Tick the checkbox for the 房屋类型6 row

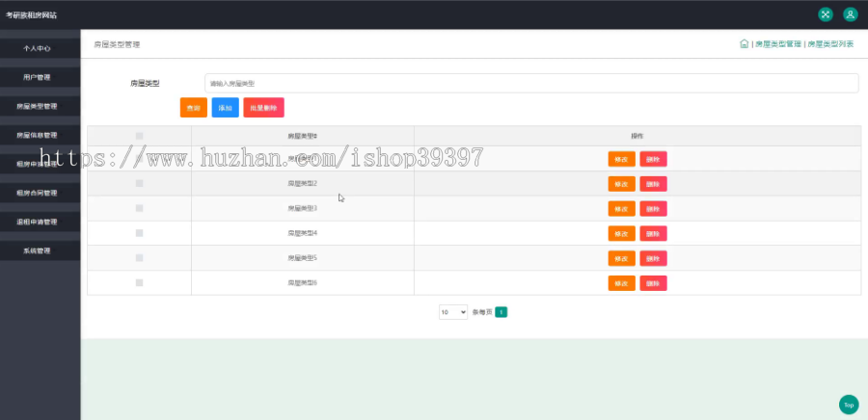140,283
